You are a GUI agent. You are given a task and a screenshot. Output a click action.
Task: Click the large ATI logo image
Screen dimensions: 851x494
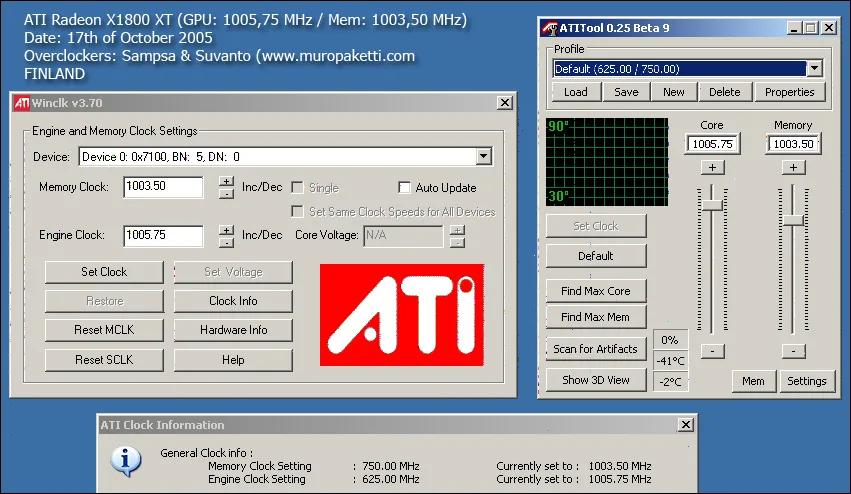402,315
